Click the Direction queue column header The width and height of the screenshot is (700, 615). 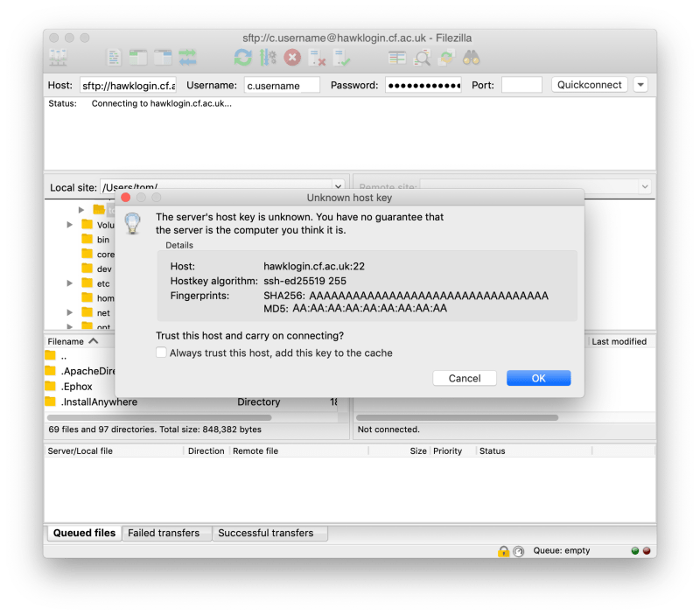point(206,451)
